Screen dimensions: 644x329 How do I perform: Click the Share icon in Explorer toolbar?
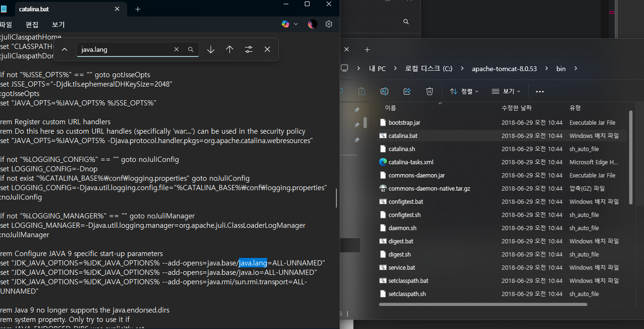(407, 91)
